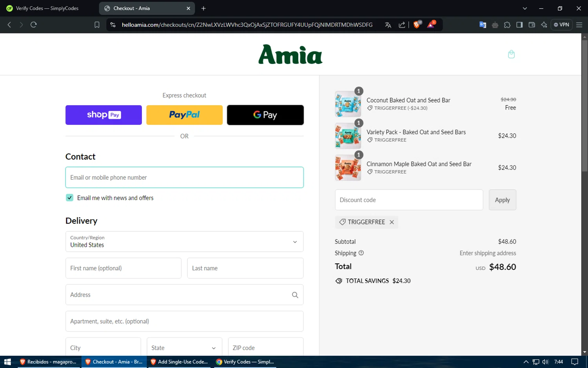Remove the TRIGGERFREE discount code
588x368 pixels.
[x=392, y=222]
